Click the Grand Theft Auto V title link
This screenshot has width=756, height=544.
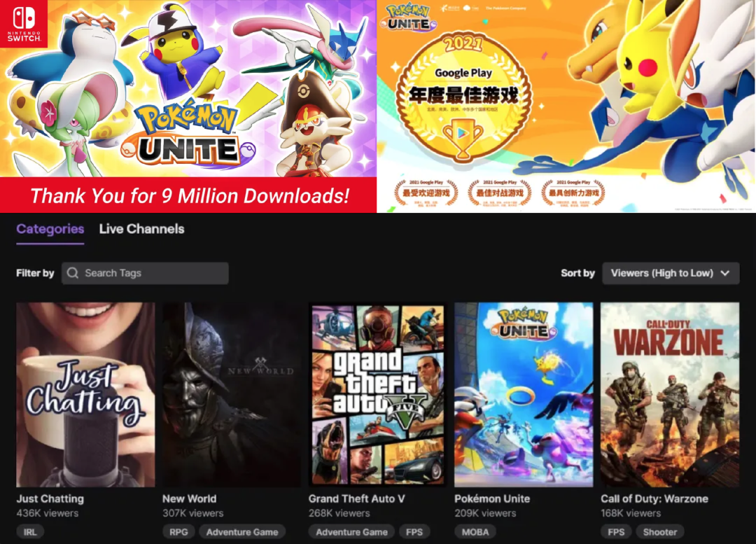tap(357, 498)
